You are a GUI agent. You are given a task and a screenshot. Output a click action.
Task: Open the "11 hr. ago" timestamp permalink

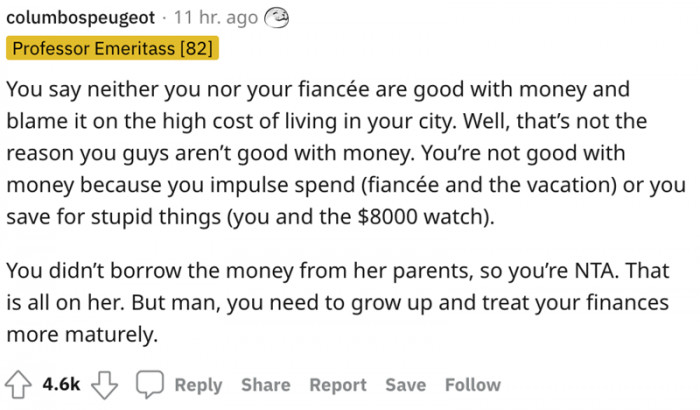pos(208,18)
